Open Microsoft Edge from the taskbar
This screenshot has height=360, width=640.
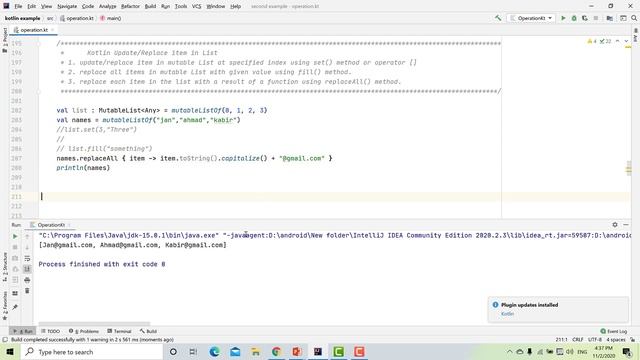(215, 352)
